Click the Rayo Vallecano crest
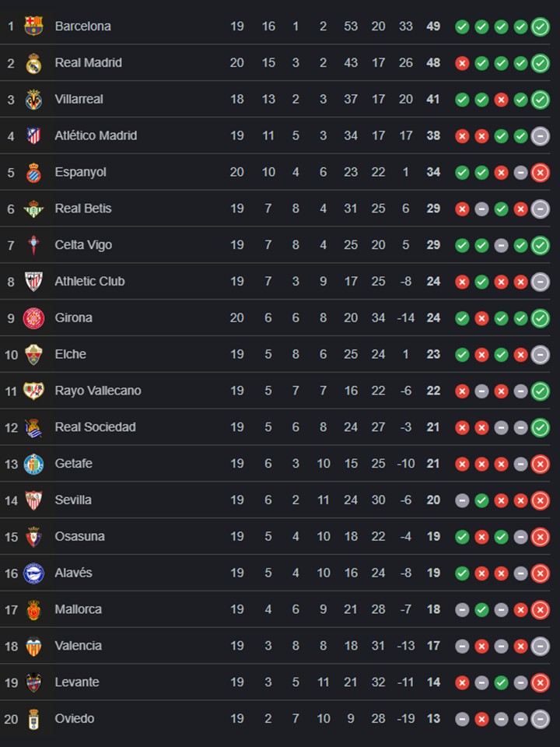Image resolution: width=560 pixels, height=747 pixels. click(x=33, y=391)
